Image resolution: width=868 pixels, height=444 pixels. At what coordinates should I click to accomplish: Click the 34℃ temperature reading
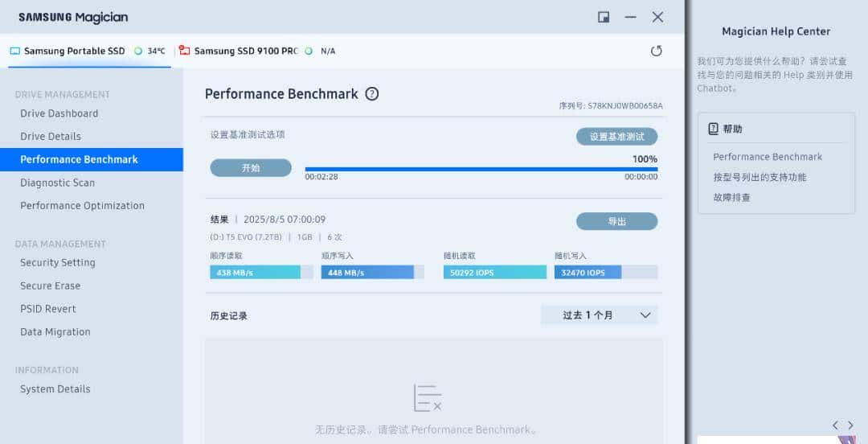point(156,51)
